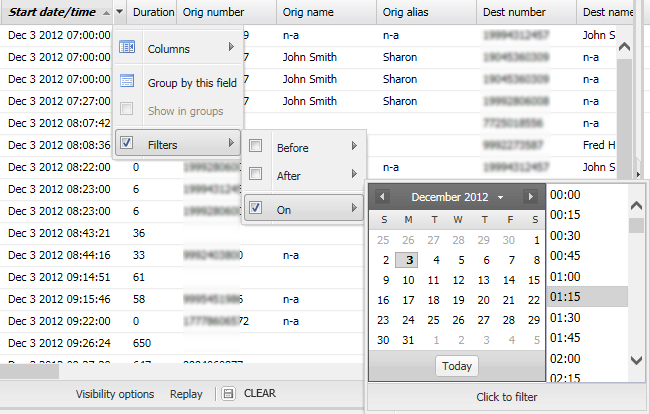Enable the Before filter checkbox
Image resolution: width=650 pixels, height=414 pixels.
point(256,147)
